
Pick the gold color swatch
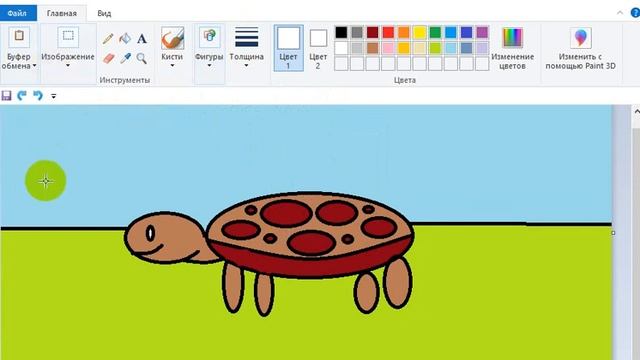tap(404, 48)
